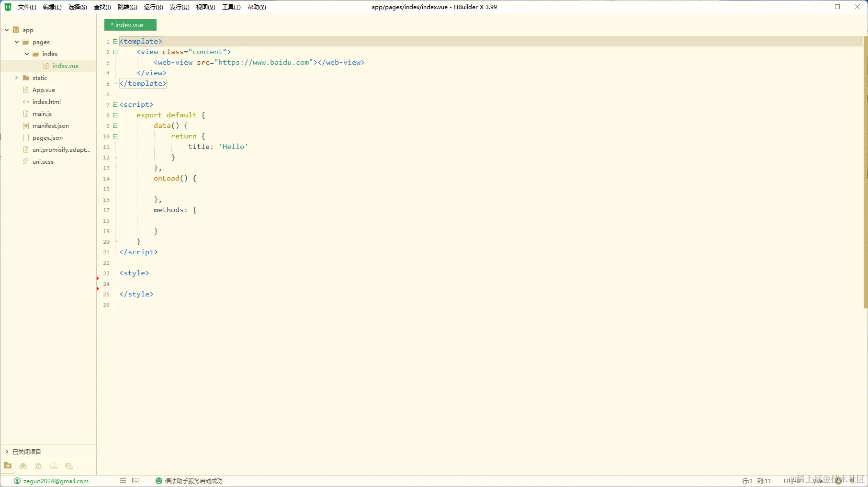Collapse the app project tree
The image size is (868, 487).
click(7, 30)
